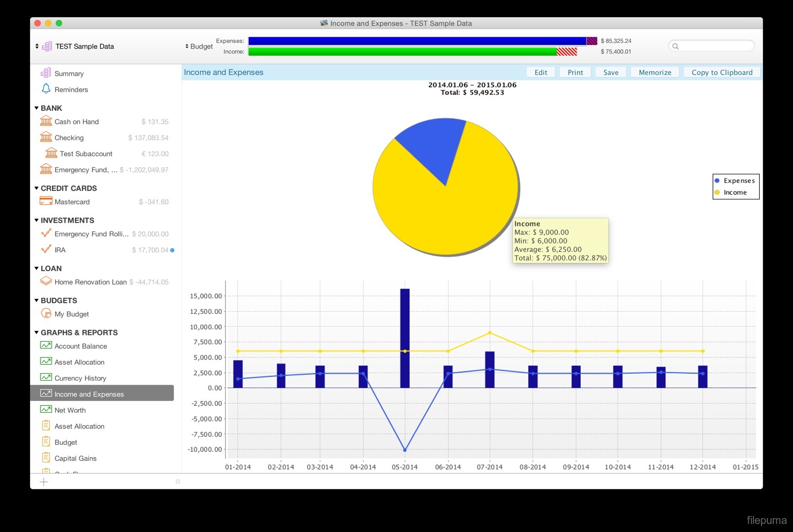Screen dimensions: 793x532
Task: Click the My Budget pie icon
Action: click(46, 313)
